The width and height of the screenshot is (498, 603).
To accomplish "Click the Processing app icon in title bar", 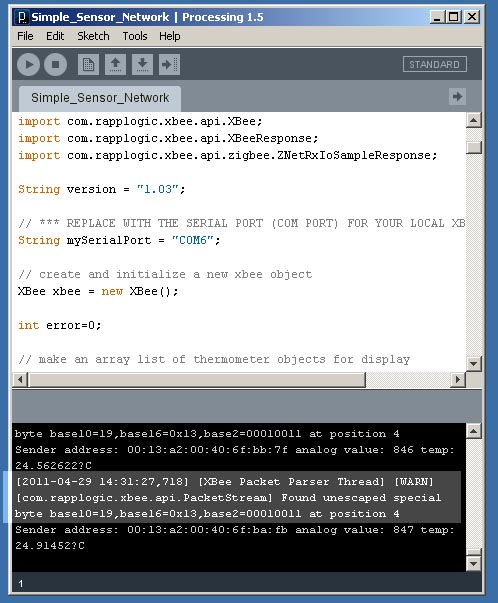I will [x=22, y=17].
